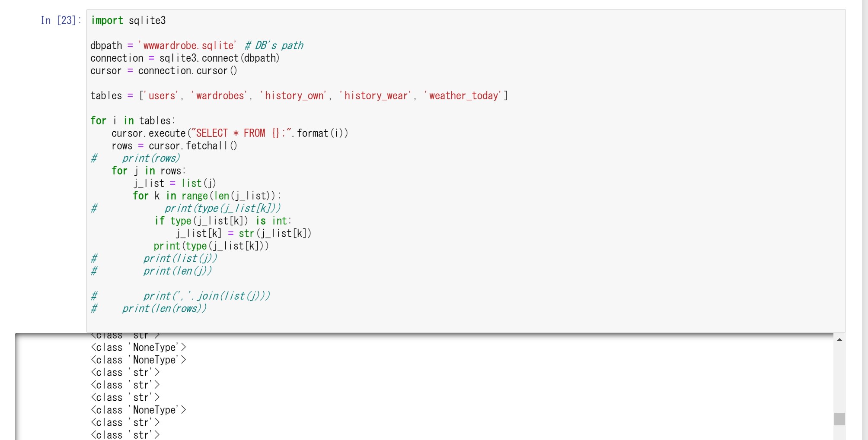
Task: Click the 'users' string in tables list
Action: (160, 95)
